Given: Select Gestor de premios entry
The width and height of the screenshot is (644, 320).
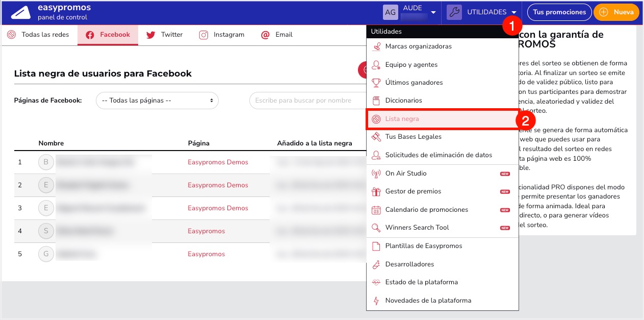Looking at the screenshot, I should point(443,191).
